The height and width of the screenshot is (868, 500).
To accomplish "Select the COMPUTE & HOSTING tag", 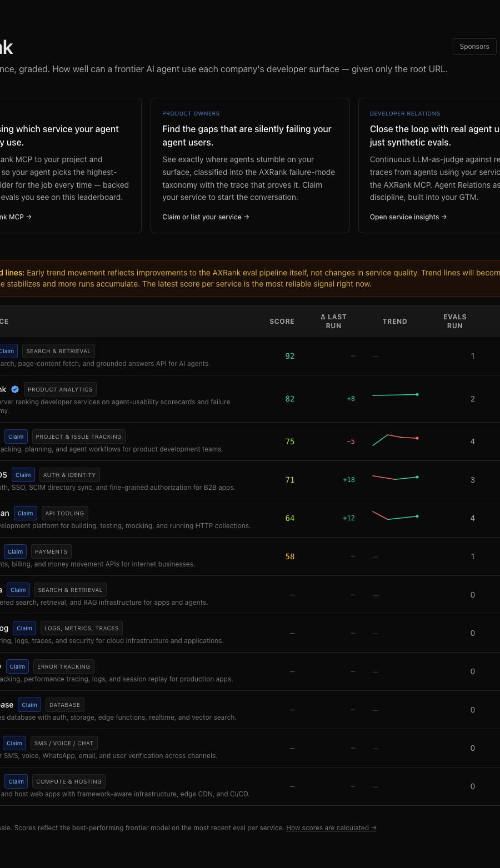I will tap(69, 781).
